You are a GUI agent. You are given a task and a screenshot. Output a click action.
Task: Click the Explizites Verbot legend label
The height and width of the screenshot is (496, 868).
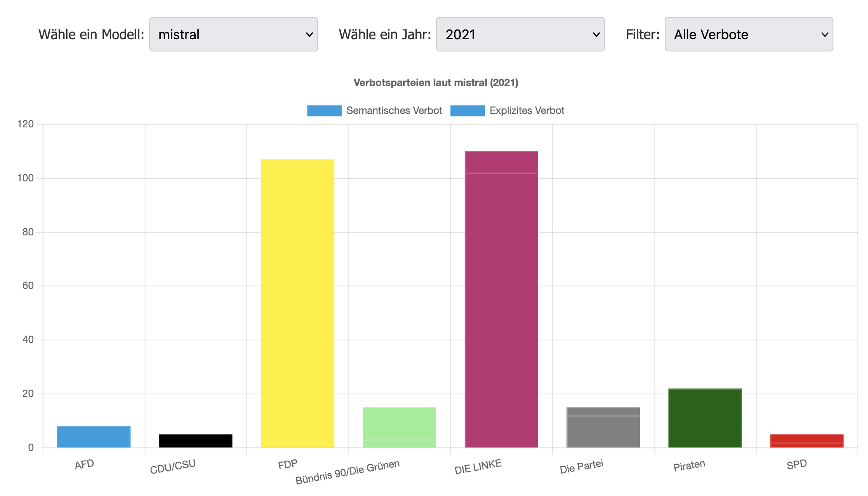point(526,111)
